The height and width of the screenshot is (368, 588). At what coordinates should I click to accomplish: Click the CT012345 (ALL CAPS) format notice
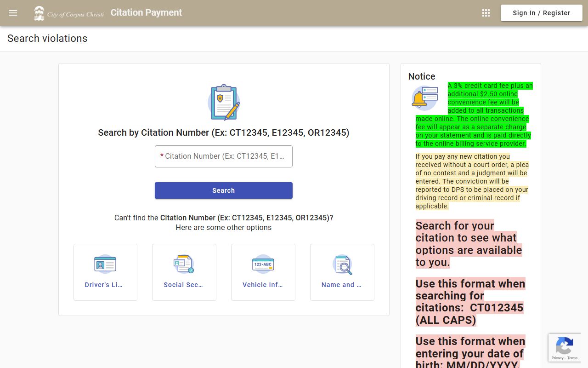pos(470,302)
